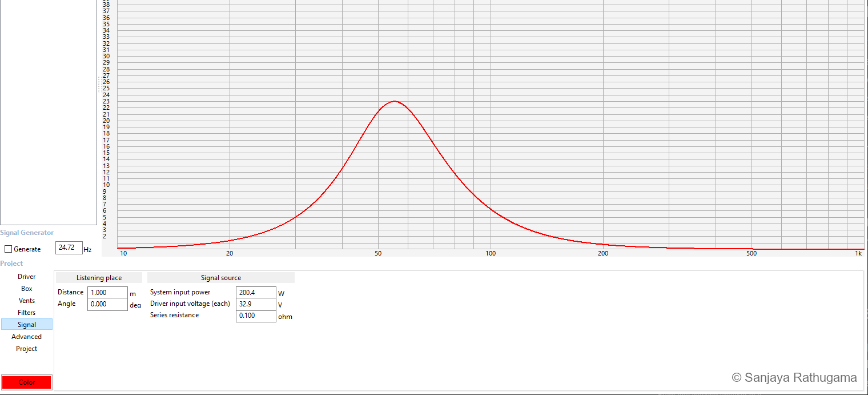Open the Advanced tab
The width and height of the screenshot is (868, 395).
tap(27, 337)
